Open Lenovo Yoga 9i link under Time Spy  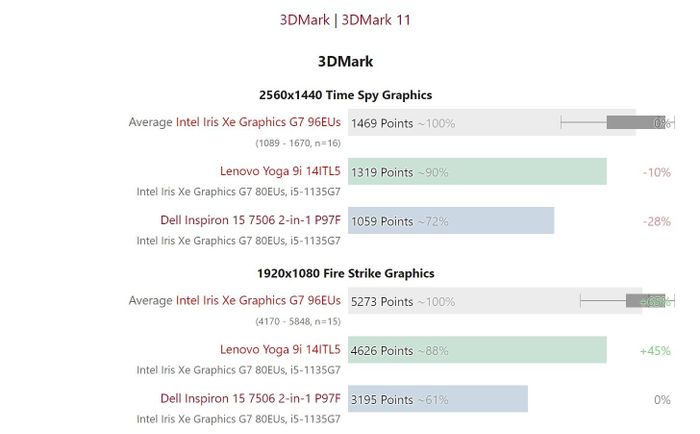280,171
